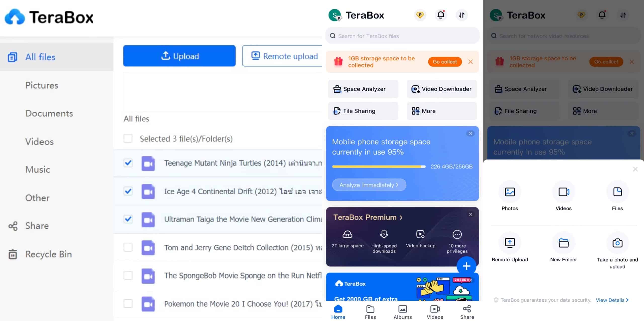Click Upload button to add files
644x321 pixels.
coord(180,56)
